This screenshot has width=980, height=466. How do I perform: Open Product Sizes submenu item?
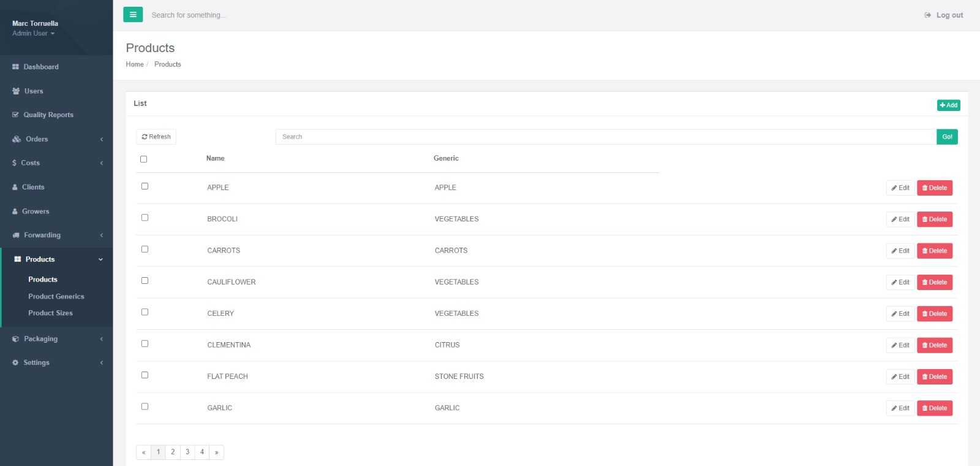[x=50, y=313]
